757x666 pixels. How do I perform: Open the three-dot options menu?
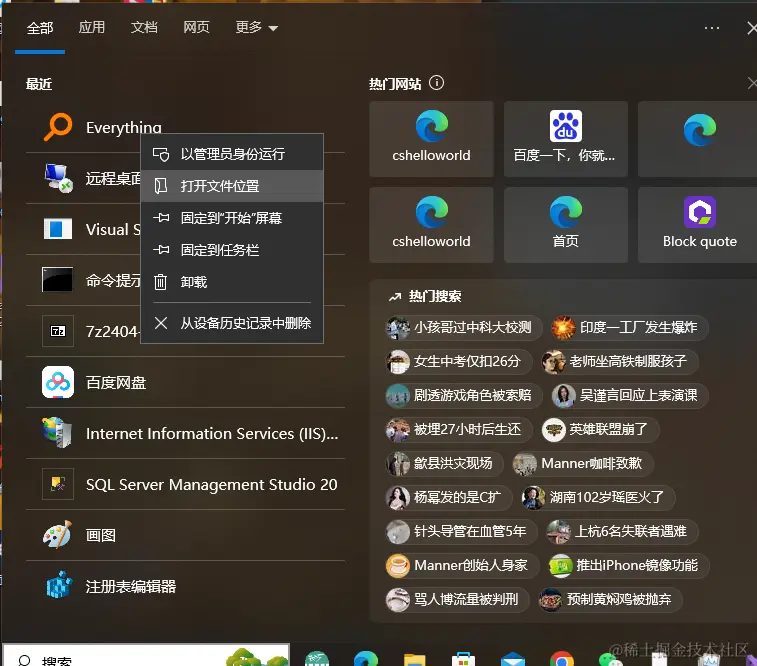pos(712,28)
